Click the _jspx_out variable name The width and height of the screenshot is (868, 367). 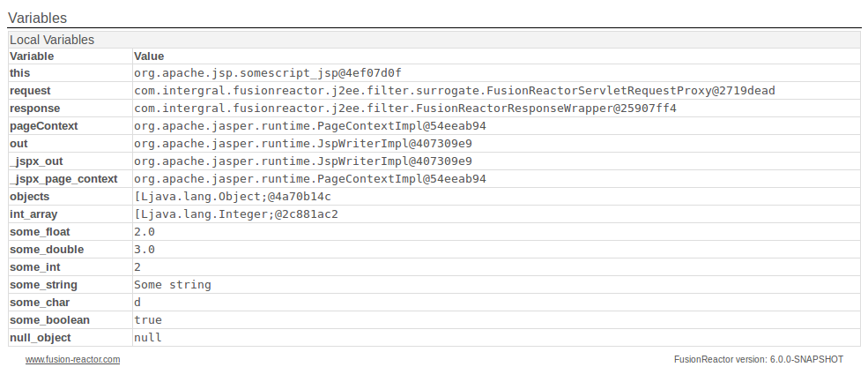coord(36,161)
